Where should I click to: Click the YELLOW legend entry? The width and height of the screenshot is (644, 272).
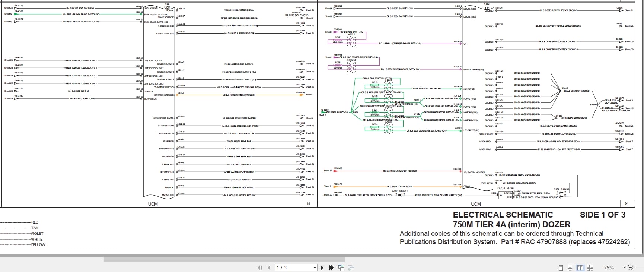(38, 245)
